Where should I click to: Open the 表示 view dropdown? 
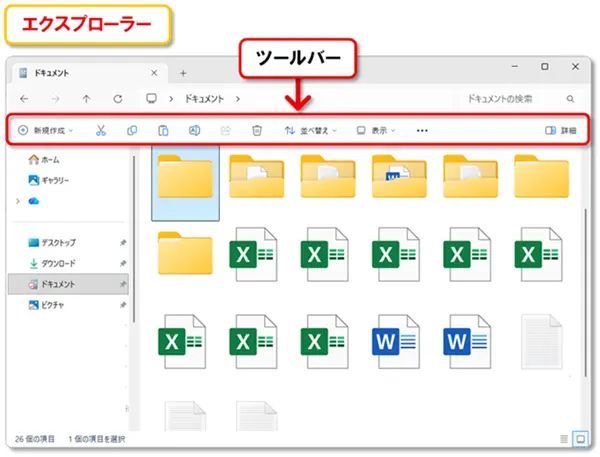tap(376, 131)
